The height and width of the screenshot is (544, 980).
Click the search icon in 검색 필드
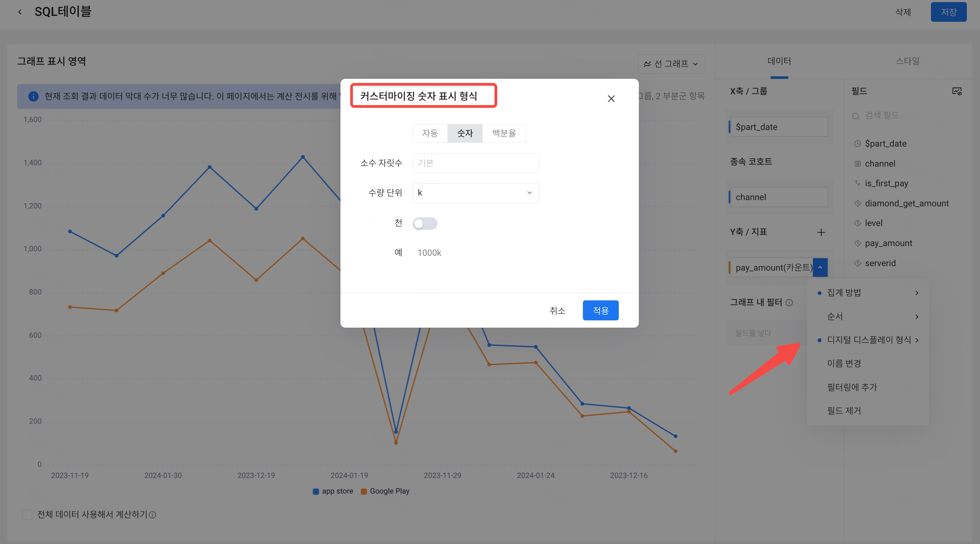[x=856, y=116]
